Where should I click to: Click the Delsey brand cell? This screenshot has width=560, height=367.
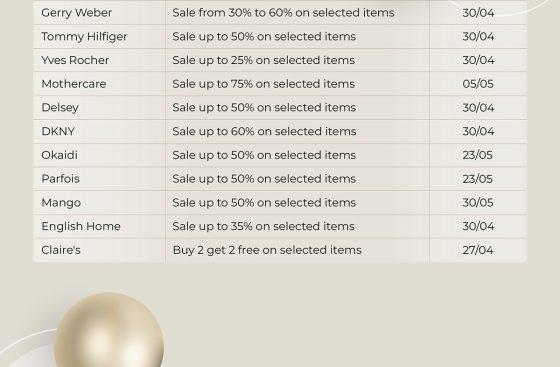[x=99, y=108]
